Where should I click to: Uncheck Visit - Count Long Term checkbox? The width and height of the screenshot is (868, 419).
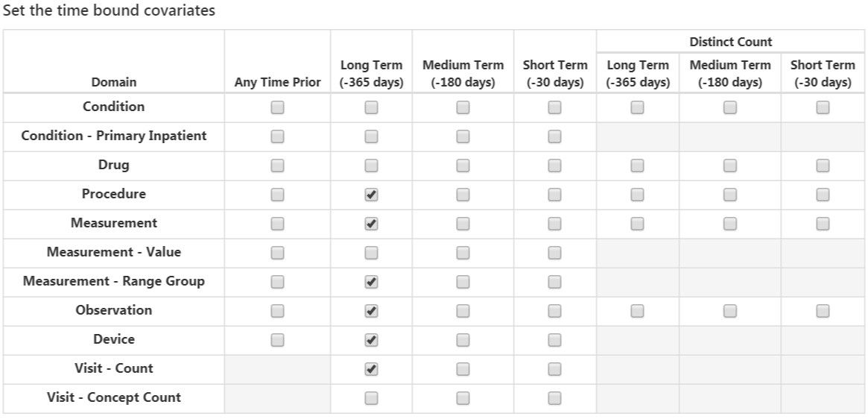pyautogui.click(x=372, y=368)
